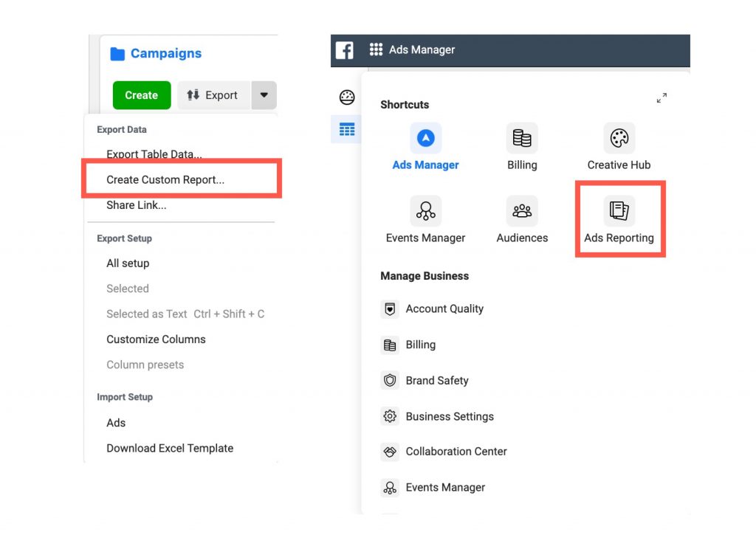Screen dimensions: 756x552
Task: Choose Share Link menu item
Action: (137, 205)
